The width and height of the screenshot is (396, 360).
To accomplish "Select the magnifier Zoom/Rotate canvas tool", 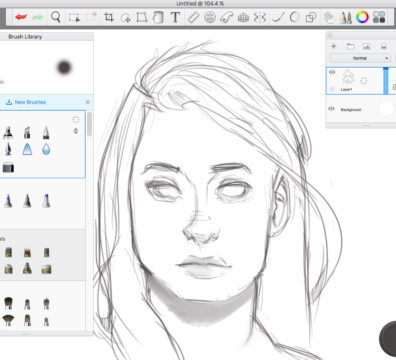I will (56, 17).
